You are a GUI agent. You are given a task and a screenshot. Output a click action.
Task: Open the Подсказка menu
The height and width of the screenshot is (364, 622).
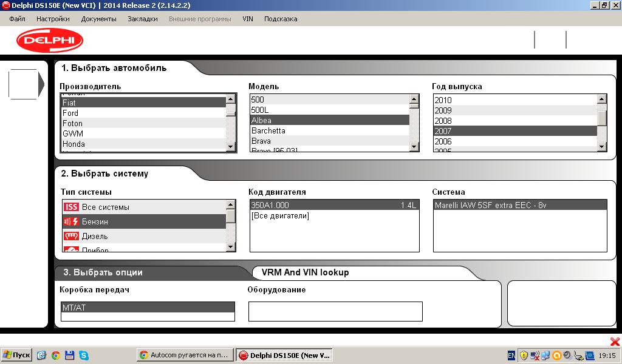click(x=281, y=19)
